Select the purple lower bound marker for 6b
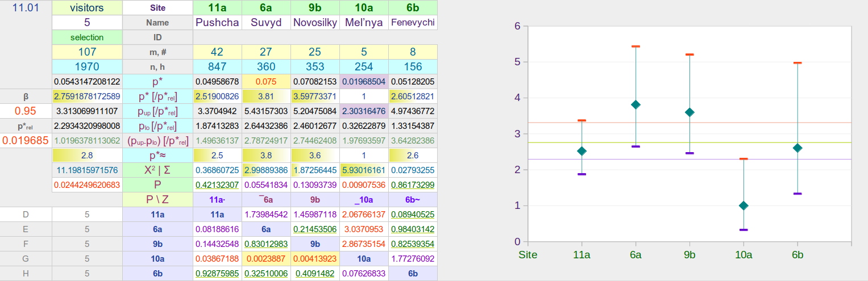The width and height of the screenshot is (868, 281). [797, 194]
